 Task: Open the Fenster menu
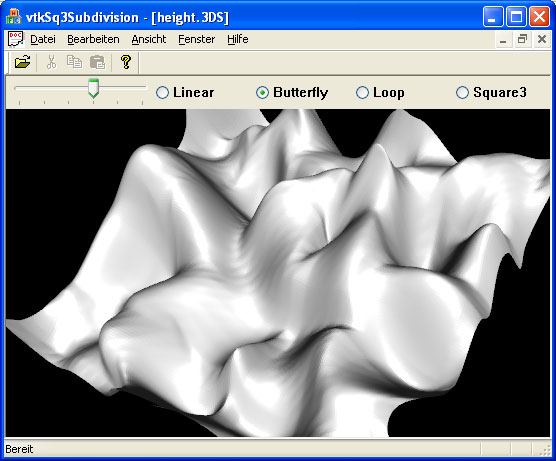(x=196, y=39)
